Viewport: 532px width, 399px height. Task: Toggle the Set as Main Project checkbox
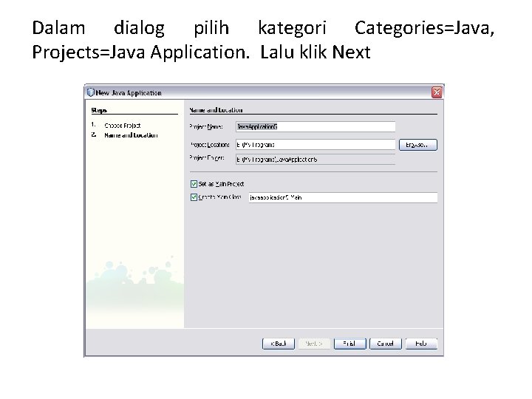[x=194, y=184]
